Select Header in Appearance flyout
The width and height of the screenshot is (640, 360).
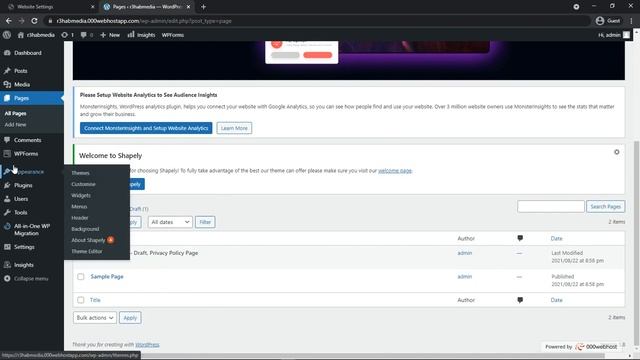[x=80, y=218]
